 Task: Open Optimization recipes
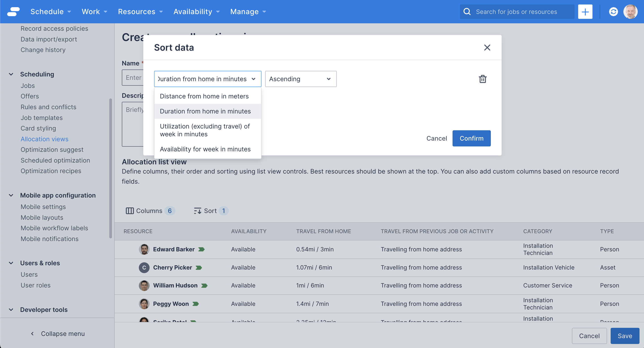pos(51,171)
